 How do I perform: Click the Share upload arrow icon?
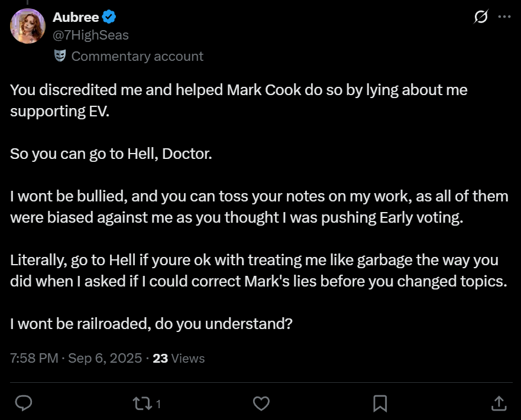499,403
